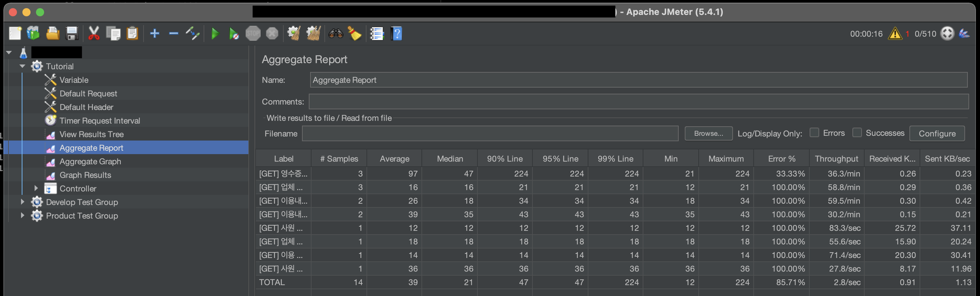
Task: Select the TOTAL row label
Action: click(283, 282)
